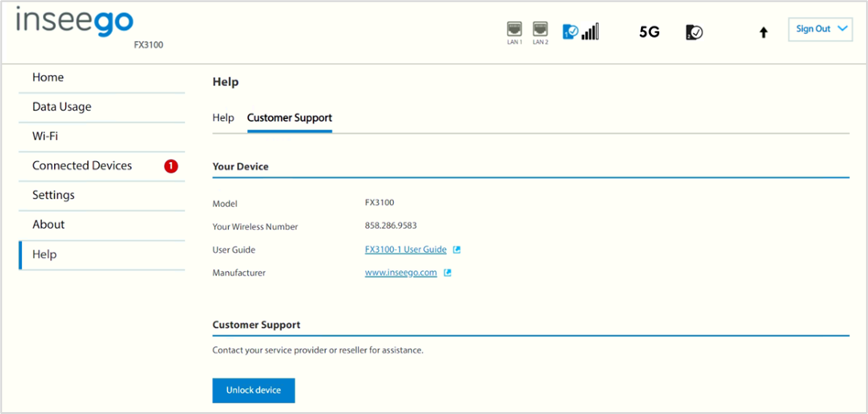Click the inseego logo

pos(75,22)
